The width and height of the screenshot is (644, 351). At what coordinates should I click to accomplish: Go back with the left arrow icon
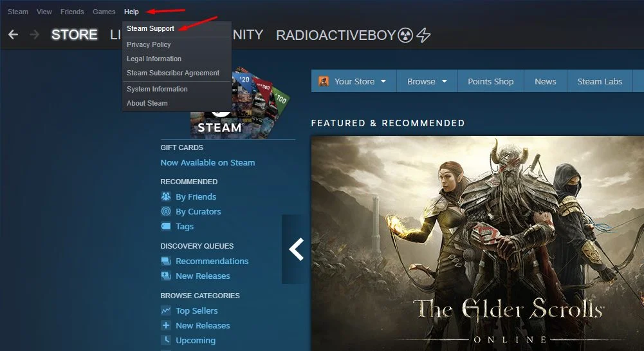point(13,35)
